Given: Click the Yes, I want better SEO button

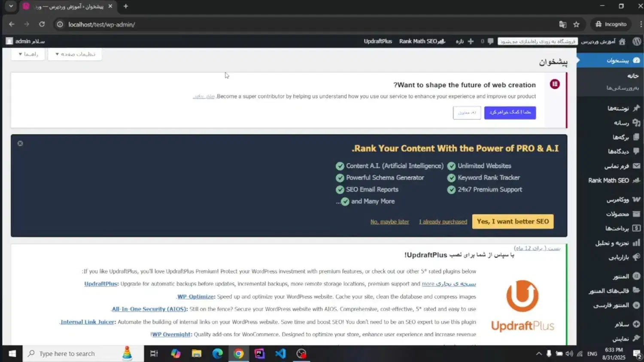Looking at the screenshot, I should tap(513, 222).
